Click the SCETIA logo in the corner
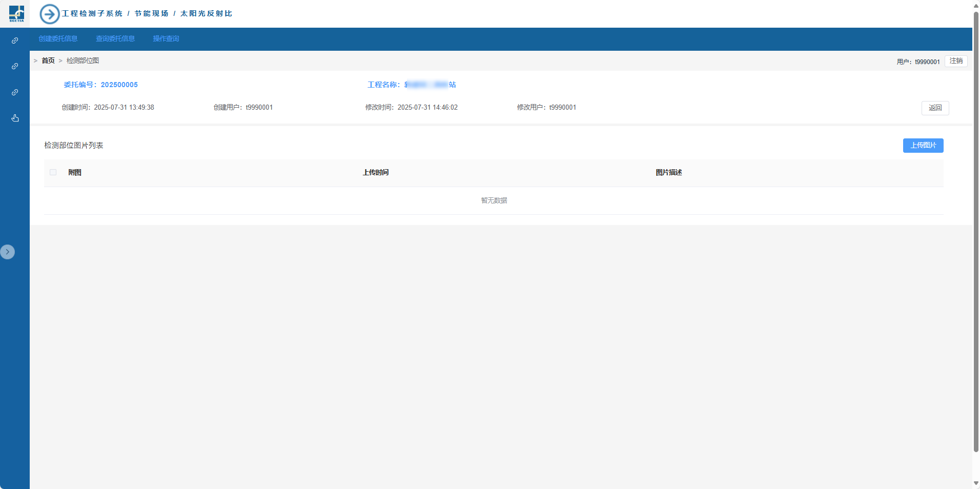 pos(16,14)
